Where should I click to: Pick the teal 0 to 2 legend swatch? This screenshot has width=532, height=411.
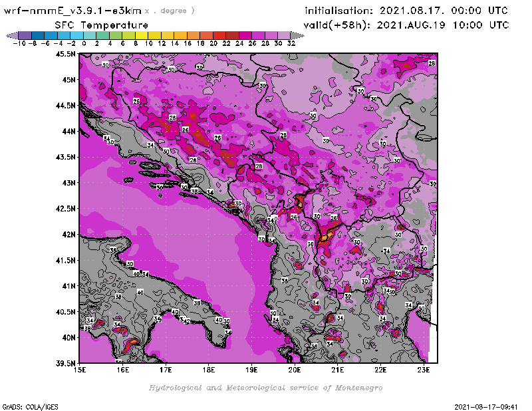point(90,35)
